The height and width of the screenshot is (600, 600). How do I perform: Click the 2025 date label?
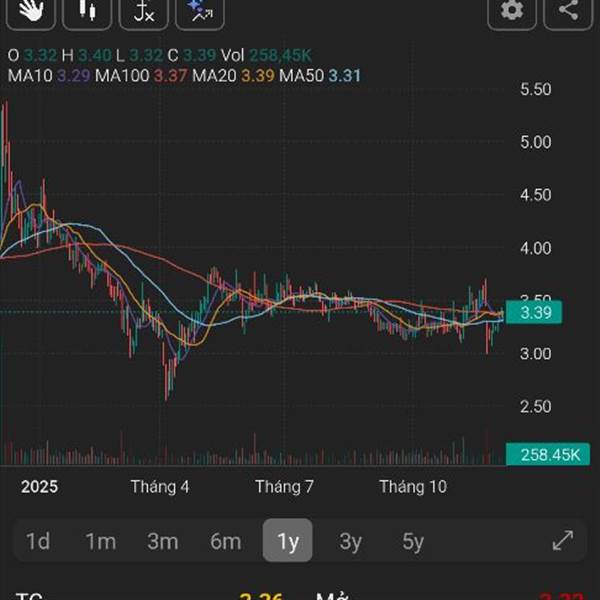pyautogui.click(x=39, y=487)
